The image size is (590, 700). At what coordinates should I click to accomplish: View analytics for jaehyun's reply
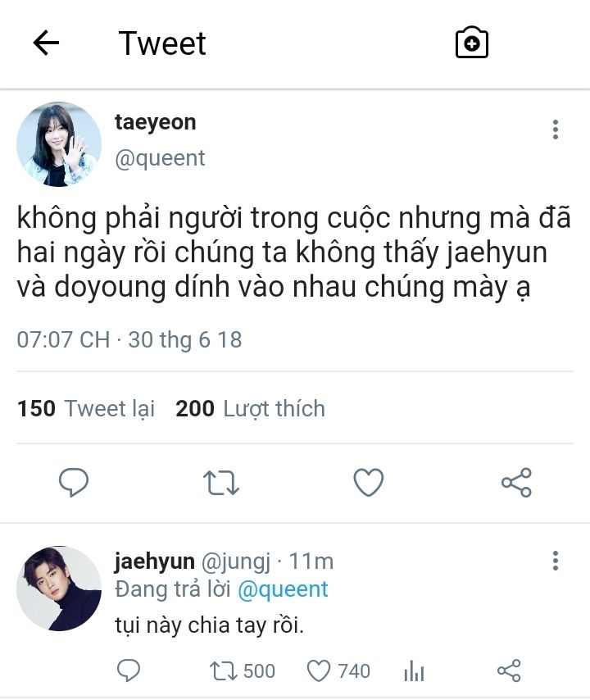[x=414, y=671]
